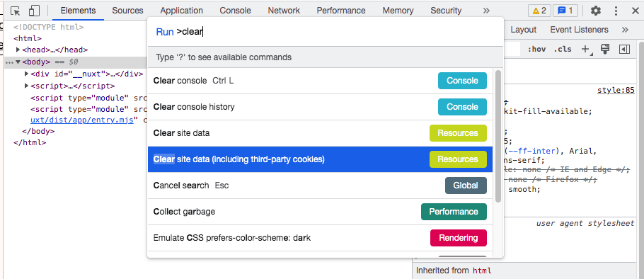The height and width of the screenshot is (279, 644).
Task: Click the command menu scrollbar
Action: [498, 136]
